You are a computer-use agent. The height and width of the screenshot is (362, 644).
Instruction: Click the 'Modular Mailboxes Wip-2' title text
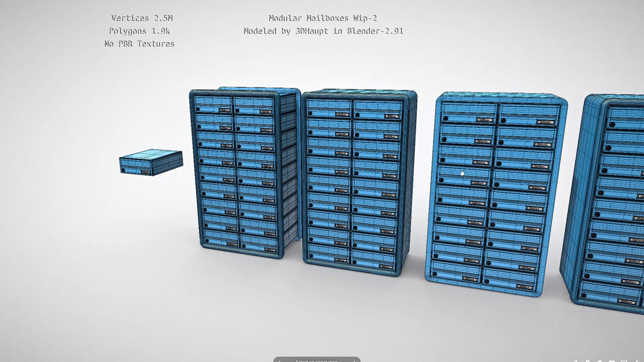click(x=323, y=18)
